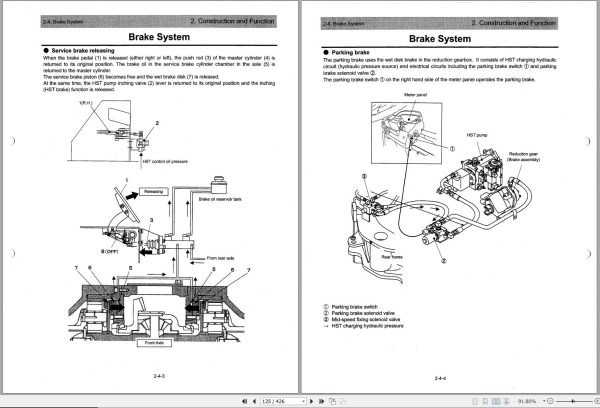The width and height of the screenshot is (600, 408).
Task: Select the continuous facing view
Action: pyautogui.click(x=506, y=401)
